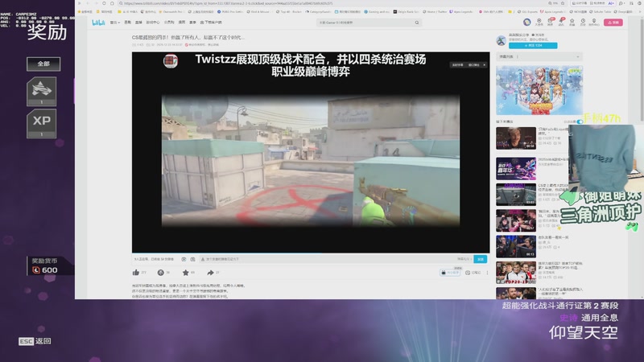Click the pink 投稿 upload button
The width and height of the screenshot is (644, 362).
pyautogui.click(x=613, y=23)
